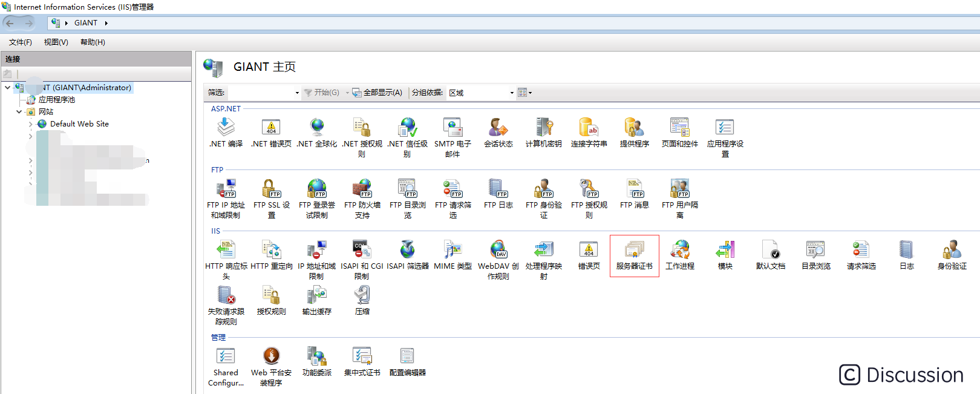This screenshot has width=980, height=394.
Task: Open the 提供程序 feature
Action: [634, 133]
